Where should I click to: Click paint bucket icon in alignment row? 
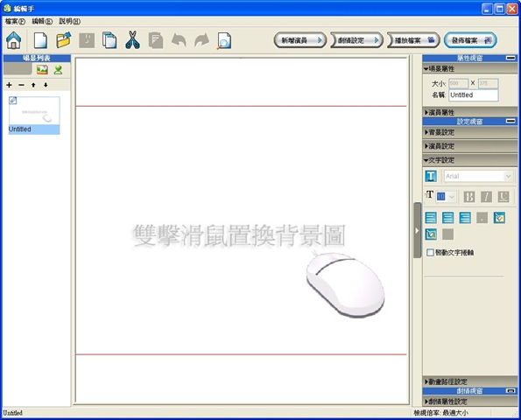(x=499, y=218)
